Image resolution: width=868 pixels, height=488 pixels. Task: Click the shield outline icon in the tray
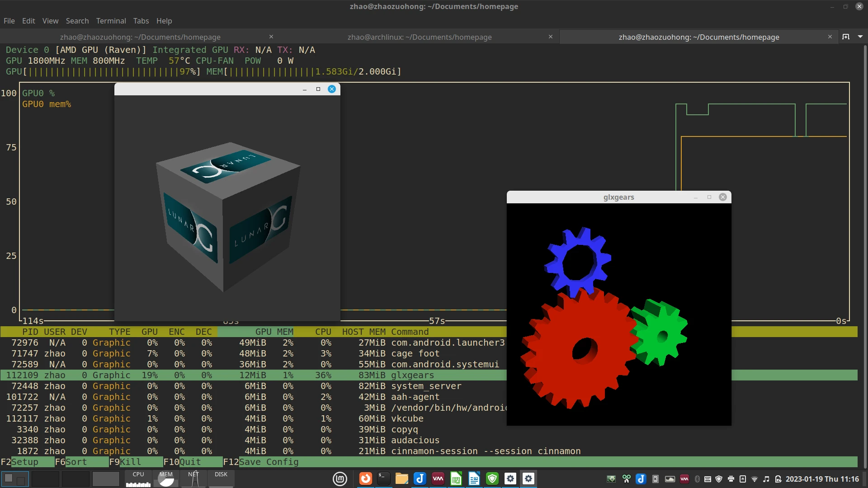[x=719, y=479]
